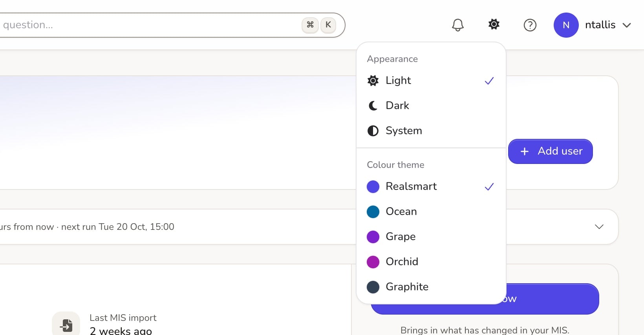The width and height of the screenshot is (644, 335).
Task: Expand the next run schedule row
Action: [x=599, y=227]
